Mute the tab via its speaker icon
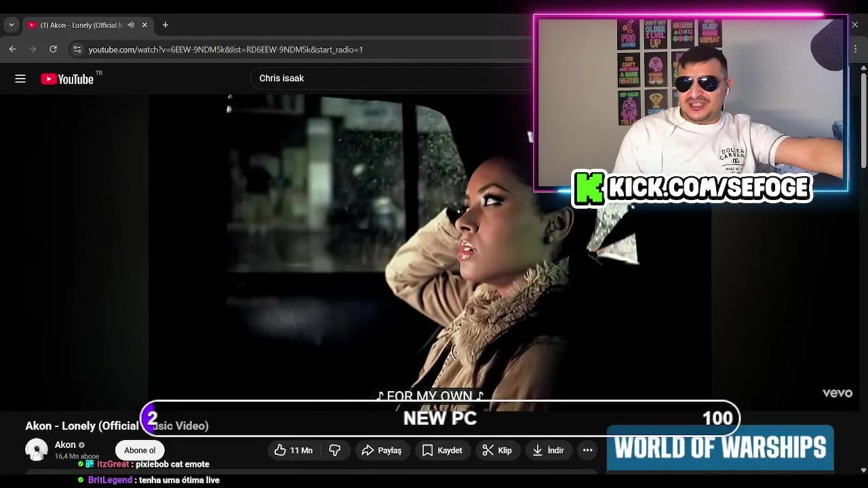The height and width of the screenshot is (488, 868). tap(131, 25)
